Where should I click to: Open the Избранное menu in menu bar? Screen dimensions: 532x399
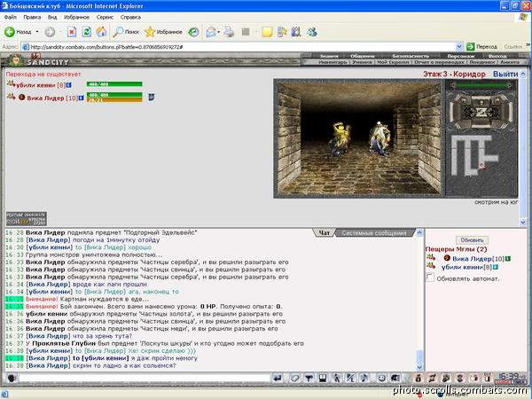[76, 17]
